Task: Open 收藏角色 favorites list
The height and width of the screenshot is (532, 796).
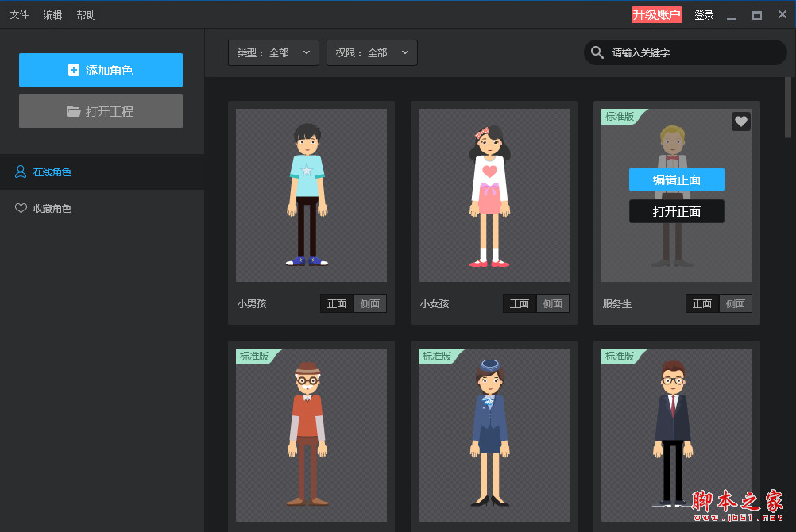Action: point(52,208)
